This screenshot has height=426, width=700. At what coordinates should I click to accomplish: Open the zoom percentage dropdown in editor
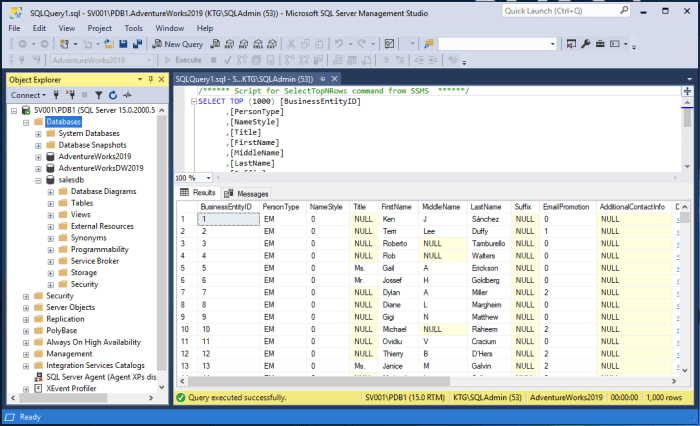tap(206, 177)
